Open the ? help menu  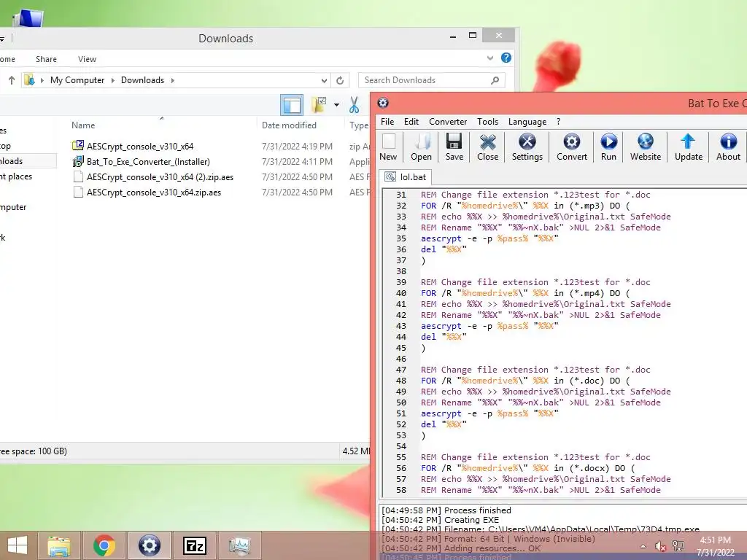click(558, 122)
